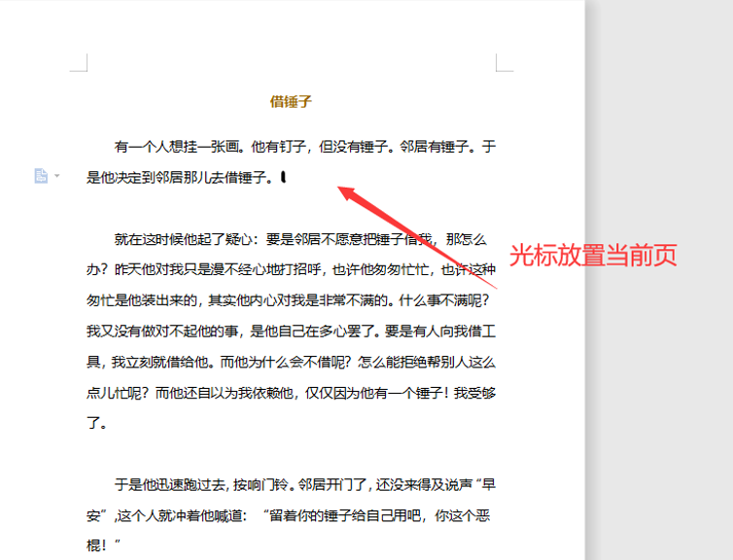Click the line starting "办？昨天他对我只是漫不经心"
This screenshot has height=560, width=733.
point(291,270)
